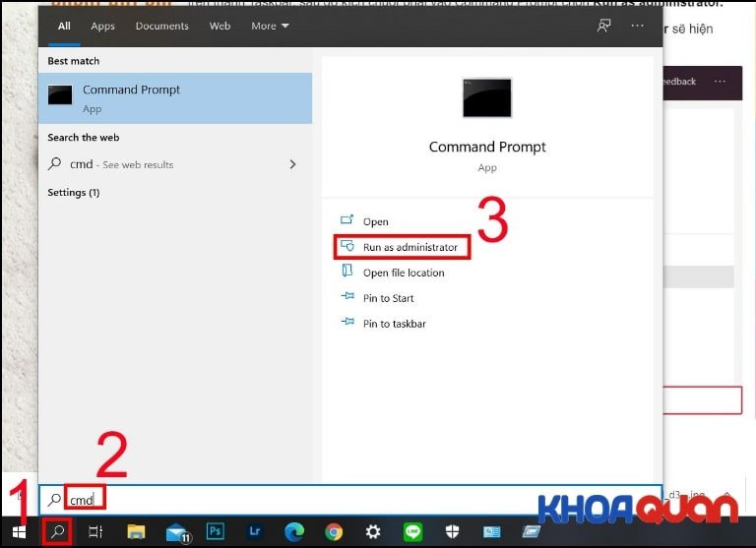This screenshot has width=756, height=548.
Task: Click the Pin to taskbar pin icon
Action: (x=347, y=322)
